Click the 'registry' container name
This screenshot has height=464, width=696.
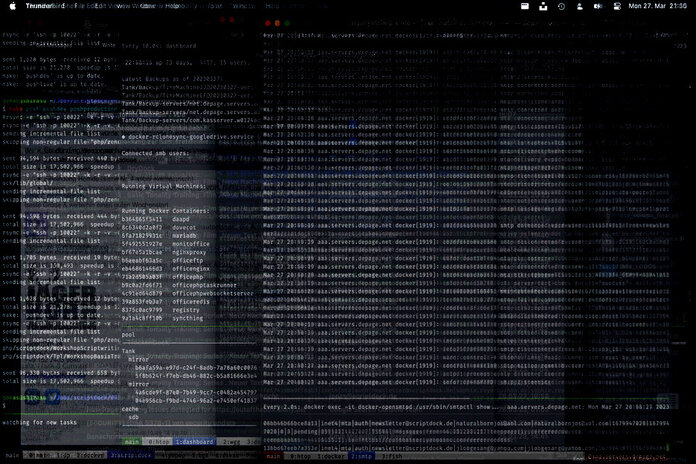[186, 310]
